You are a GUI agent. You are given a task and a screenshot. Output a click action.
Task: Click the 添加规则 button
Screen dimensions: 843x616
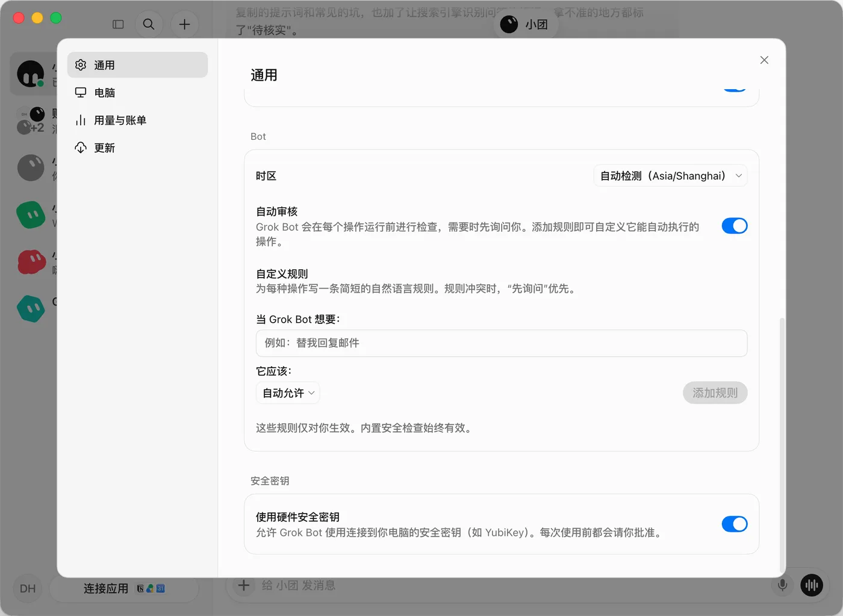coord(715,393)
